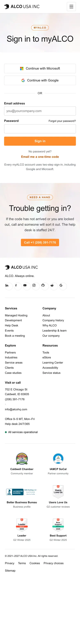
Task: Click the ALCO USA INC header logo
Action: click(22, 7)
